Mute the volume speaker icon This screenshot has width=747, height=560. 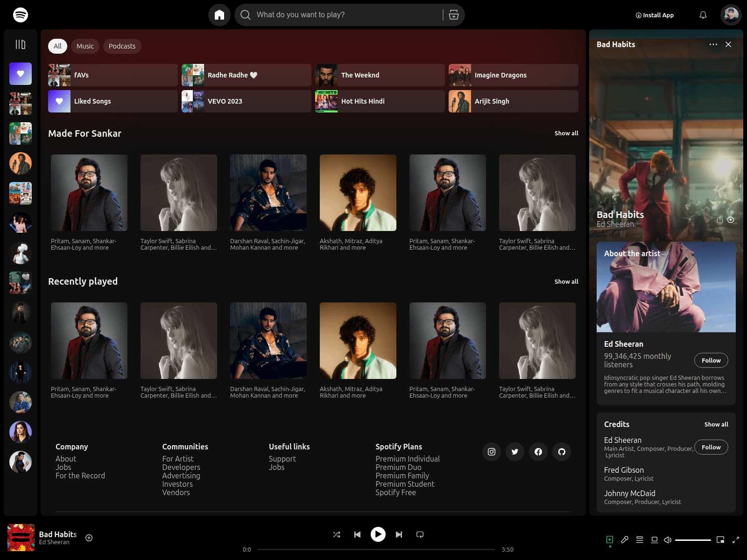pos(668,540)
